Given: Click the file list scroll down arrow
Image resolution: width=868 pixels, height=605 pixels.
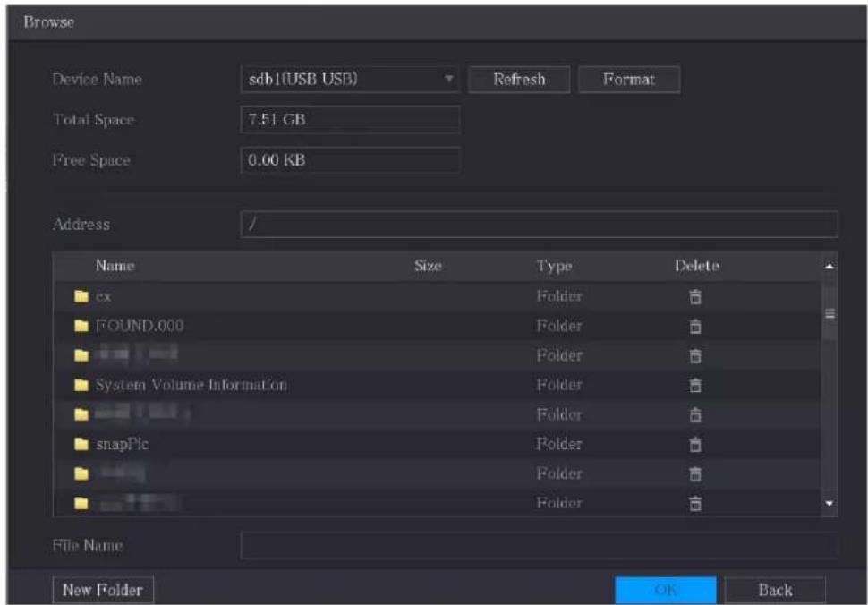Looking at the screenshot, I should click(x=830, y=503).
